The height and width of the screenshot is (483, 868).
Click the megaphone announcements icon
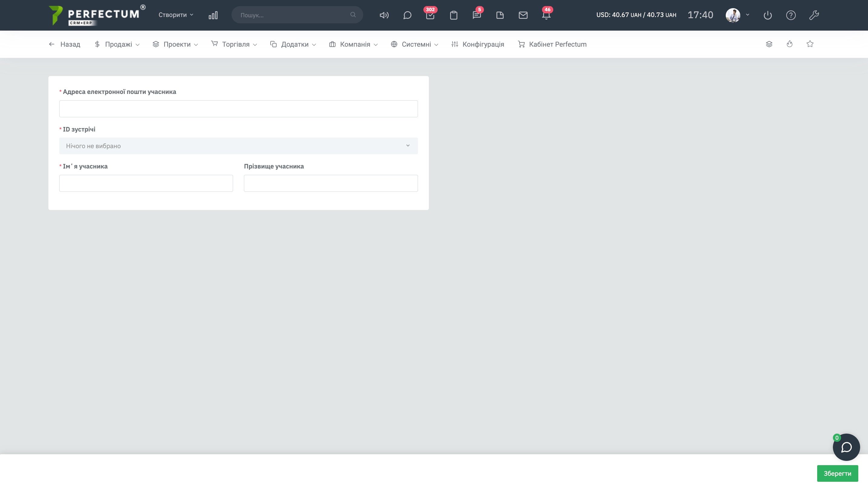tap(384, 15)
